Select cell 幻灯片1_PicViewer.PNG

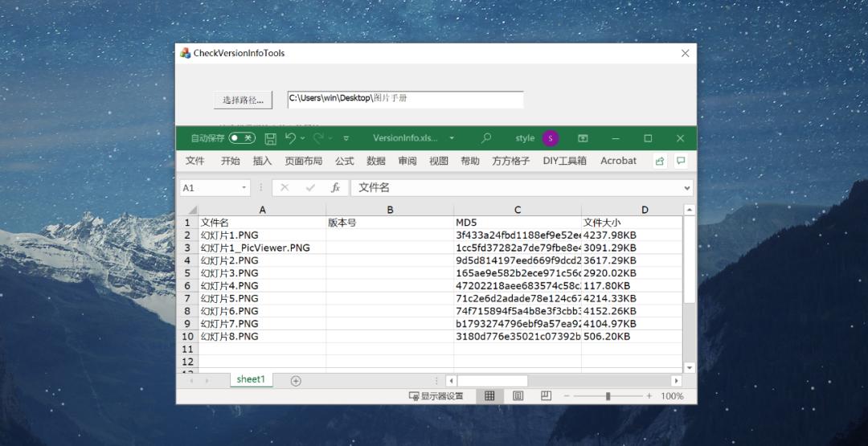click(x=262, y=248)
